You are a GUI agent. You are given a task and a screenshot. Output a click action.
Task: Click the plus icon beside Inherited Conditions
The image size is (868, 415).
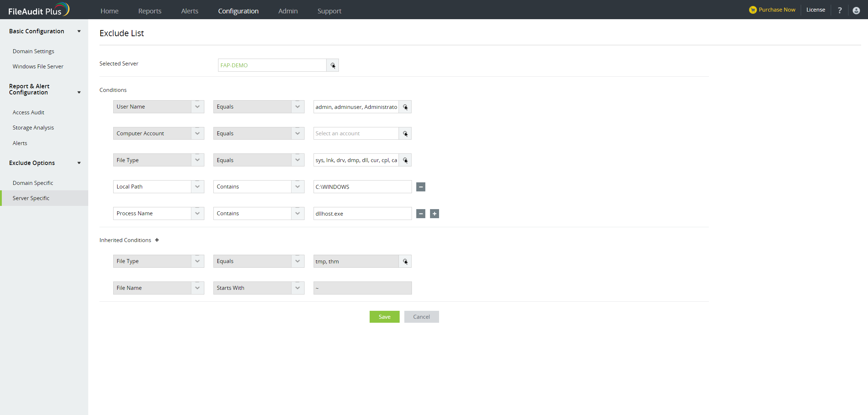point(157,240)
